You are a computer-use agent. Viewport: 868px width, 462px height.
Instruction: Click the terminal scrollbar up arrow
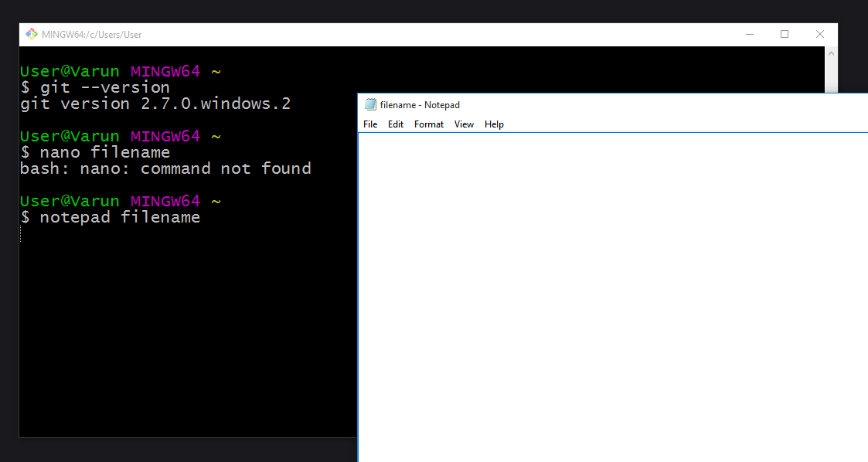coord(831,54)
